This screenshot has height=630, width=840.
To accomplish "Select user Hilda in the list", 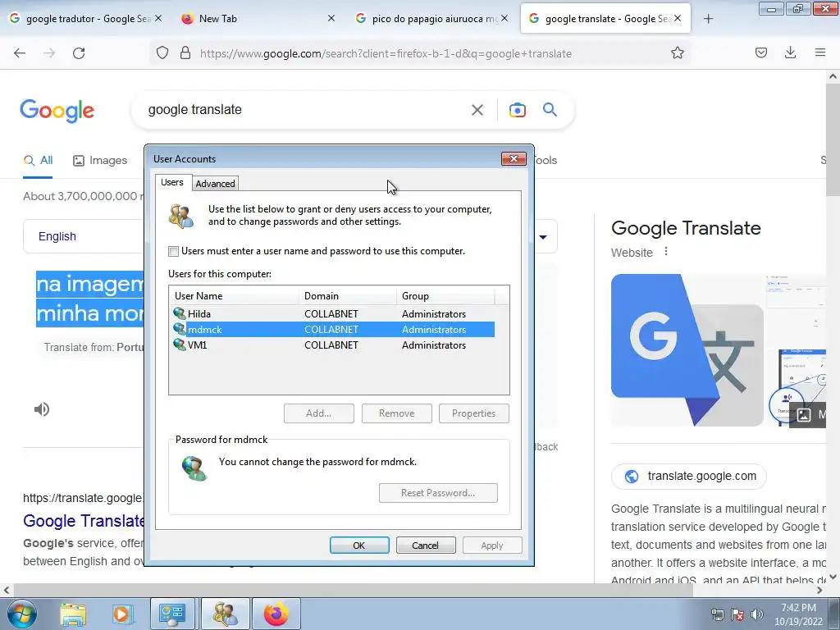I will point(332,314).
